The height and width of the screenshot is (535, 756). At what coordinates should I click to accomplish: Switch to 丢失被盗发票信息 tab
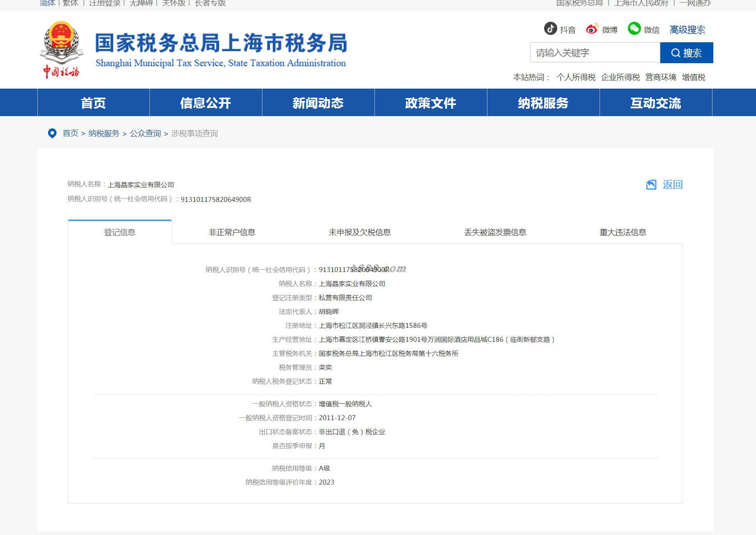point(495,232)
